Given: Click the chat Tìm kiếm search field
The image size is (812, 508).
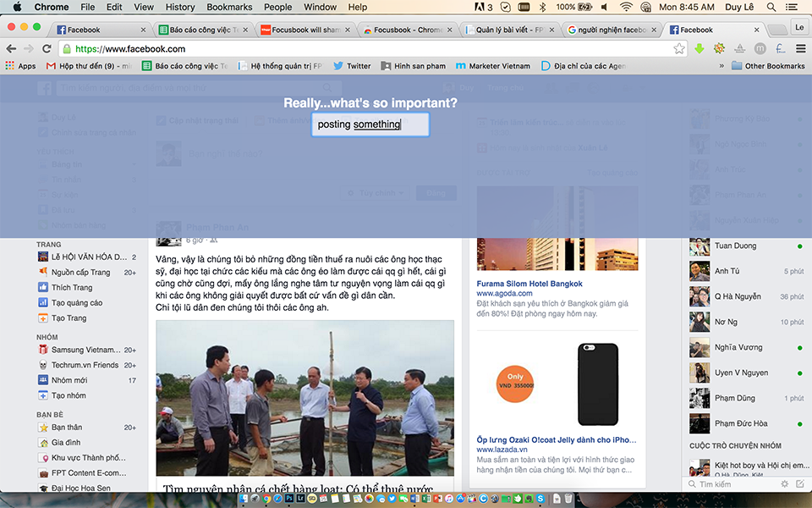Looking at the screenshot, I should click(732, 484).
